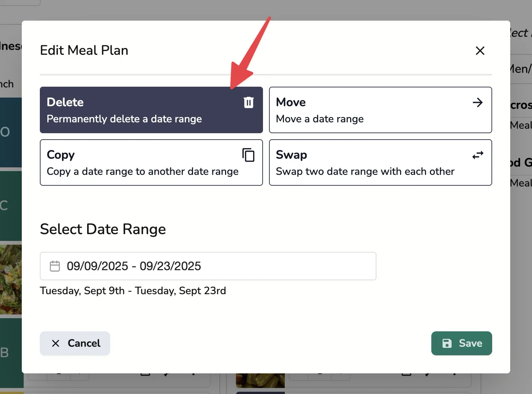
Task: Save the meal plan changes
Action: pyautogui.click(x=461, y=343)
